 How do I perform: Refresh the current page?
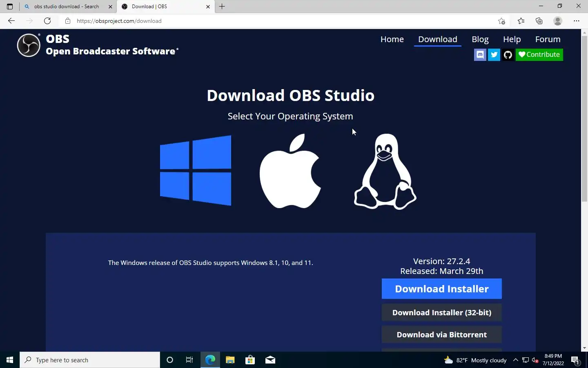(47, 21)
